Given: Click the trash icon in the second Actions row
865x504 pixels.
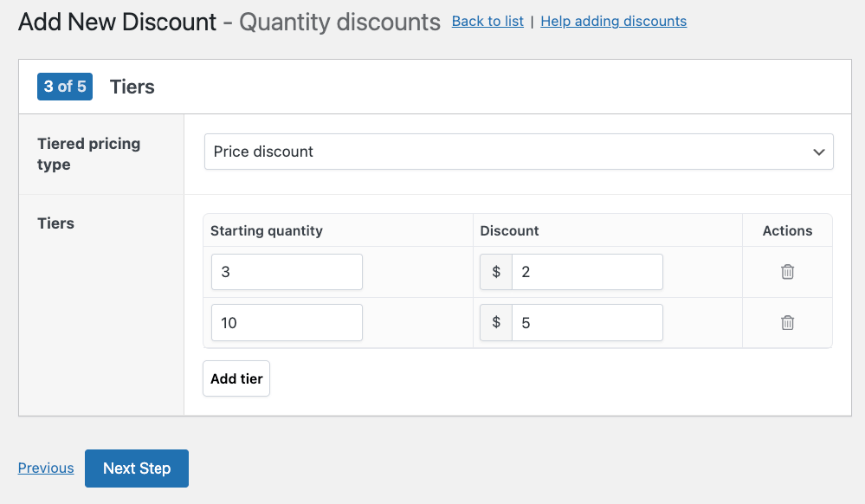Looking at the screenshot, I should (787, 321).
